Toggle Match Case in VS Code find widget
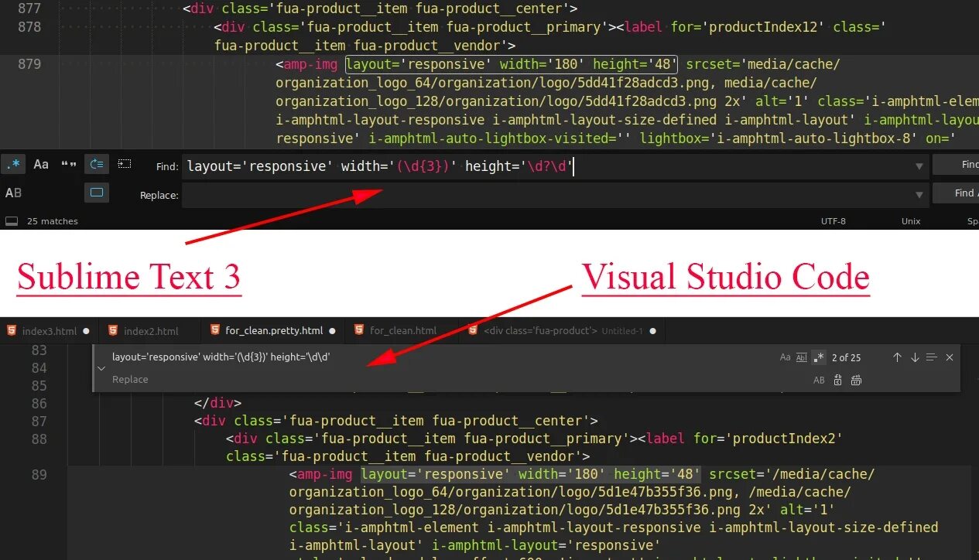 point(786,357)
